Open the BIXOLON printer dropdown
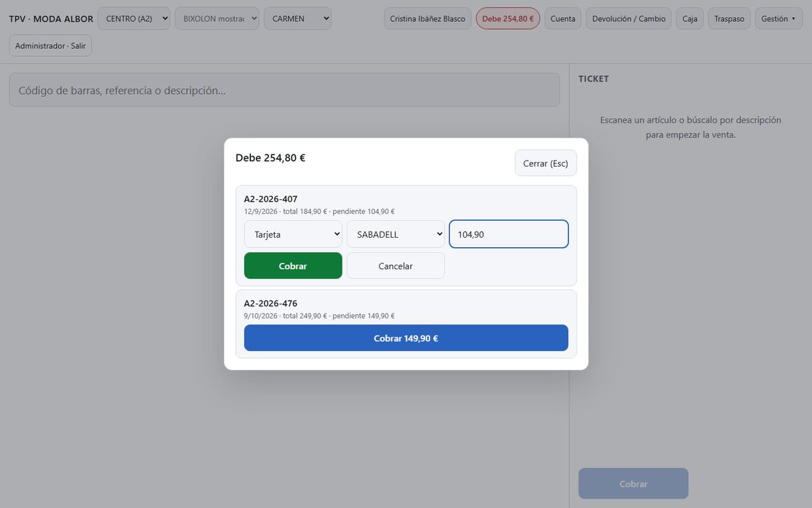The image size is (812, 508). coord(217,18)
